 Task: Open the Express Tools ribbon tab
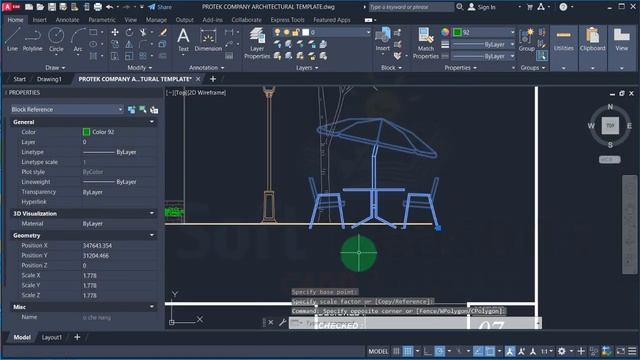coord(287,20)
